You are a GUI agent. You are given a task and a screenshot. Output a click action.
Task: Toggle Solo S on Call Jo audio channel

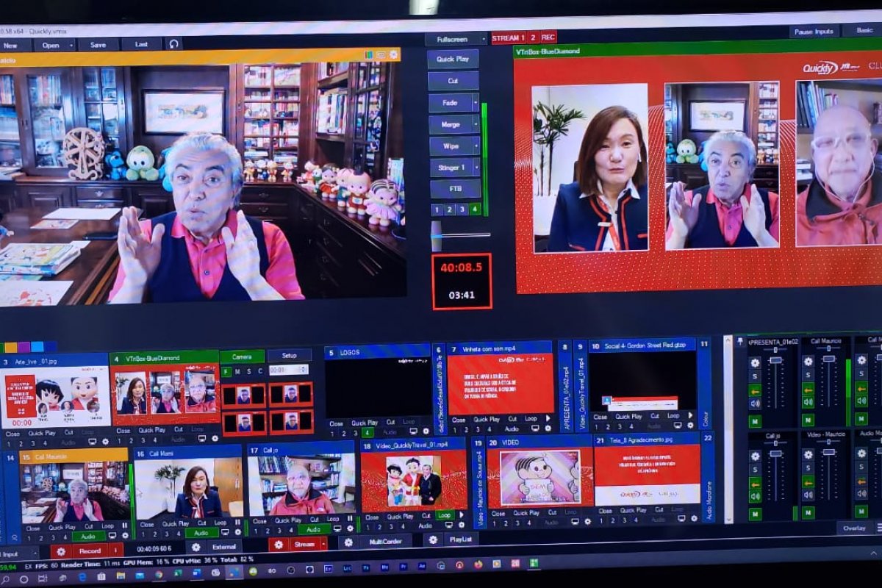755,470
